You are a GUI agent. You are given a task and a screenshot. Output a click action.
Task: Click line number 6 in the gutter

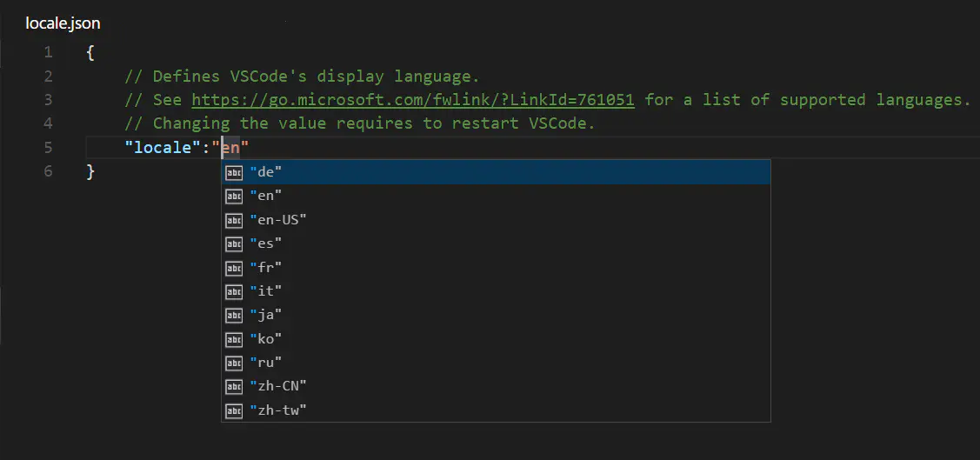point(48,172)
